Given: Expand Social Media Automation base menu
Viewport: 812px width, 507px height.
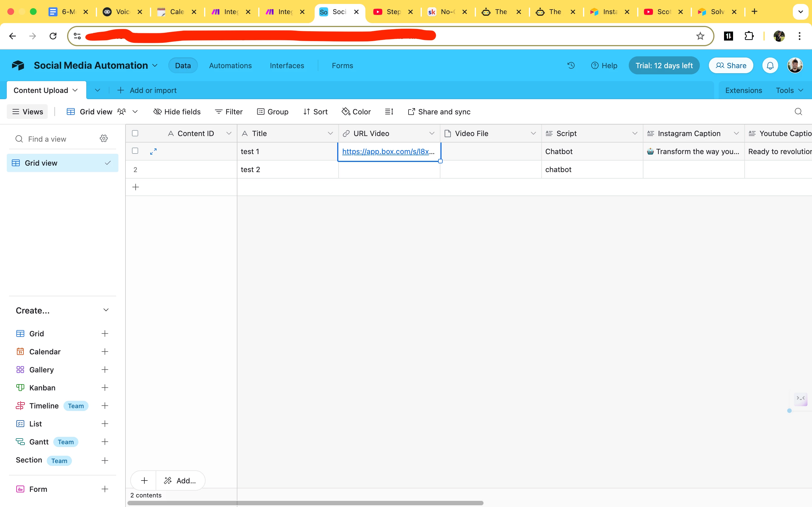Looking at the screenshot, I should [x=155, y=65].
